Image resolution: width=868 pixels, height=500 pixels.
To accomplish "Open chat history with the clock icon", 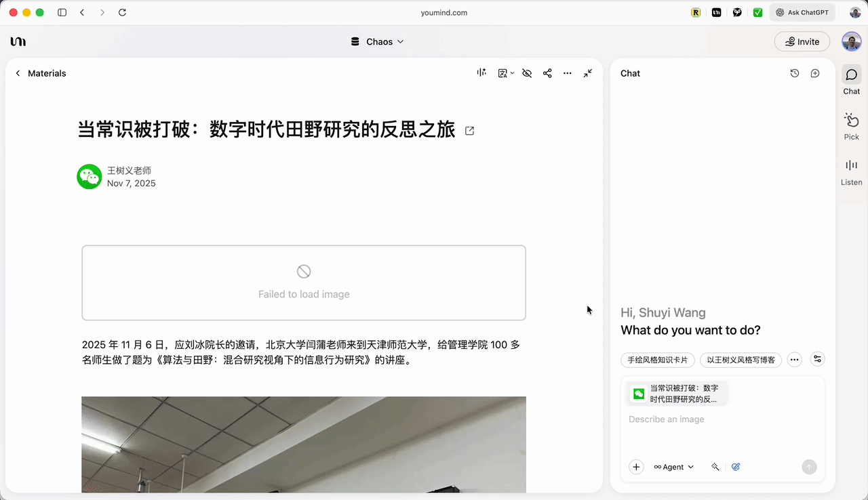I will [x=795, y=73].
